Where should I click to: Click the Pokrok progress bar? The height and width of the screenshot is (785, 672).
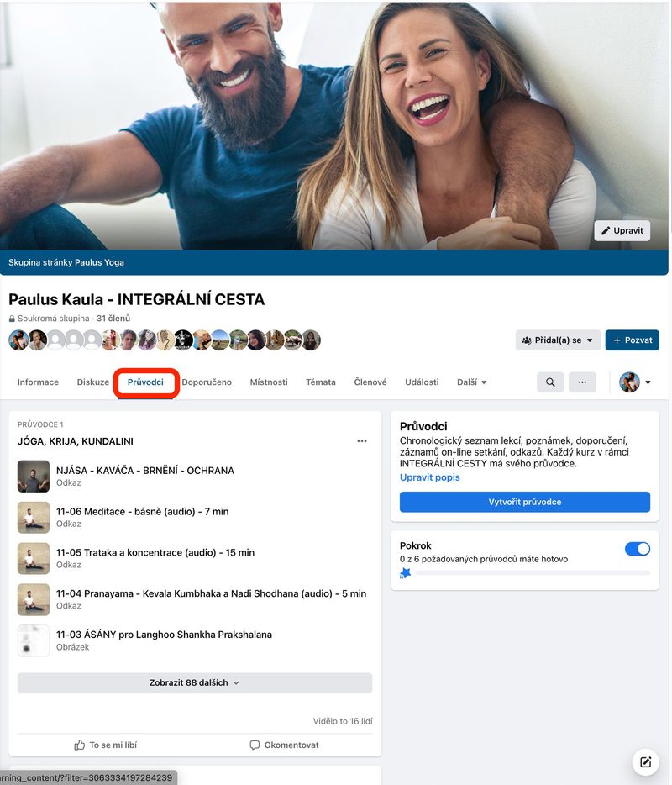click(x=533, y=572)
